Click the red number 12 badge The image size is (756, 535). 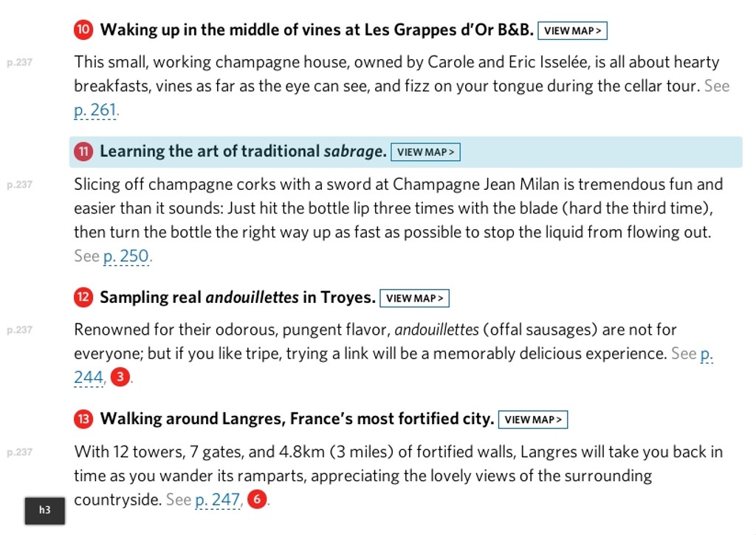(x=83, y=298)
